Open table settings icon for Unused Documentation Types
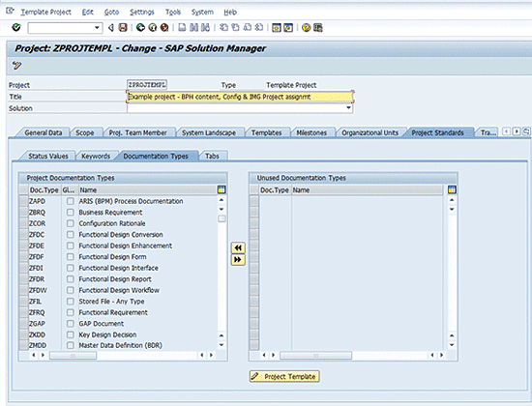The width and height of the screenshot is (532, 406). pyautogui.click(x=452, y=189)
